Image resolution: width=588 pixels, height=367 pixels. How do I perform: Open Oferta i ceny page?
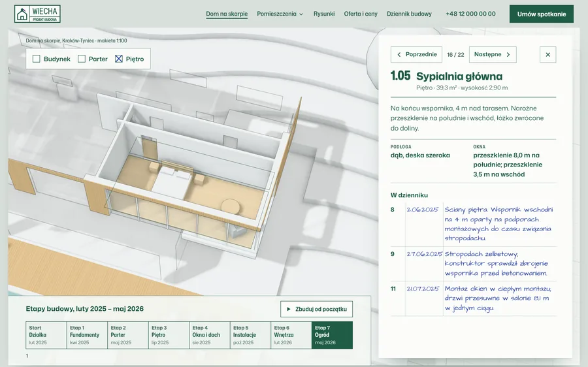[x=361, y=14]
